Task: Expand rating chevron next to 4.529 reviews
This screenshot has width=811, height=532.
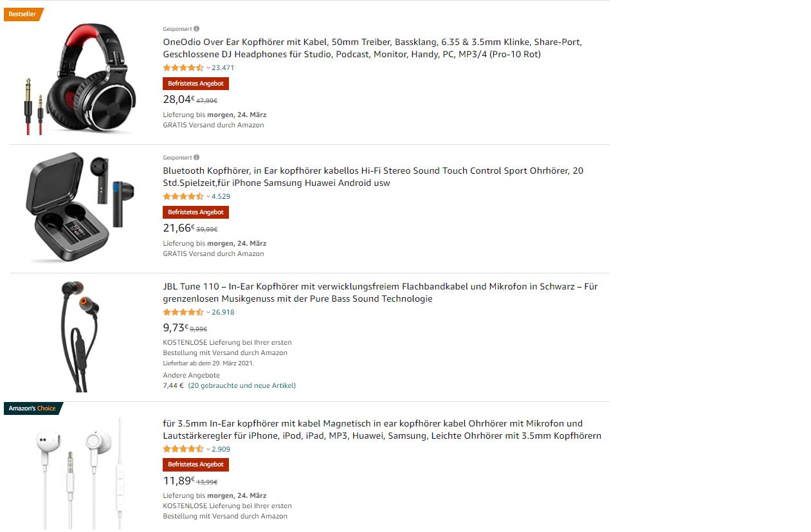Action: tap(208, 196)
